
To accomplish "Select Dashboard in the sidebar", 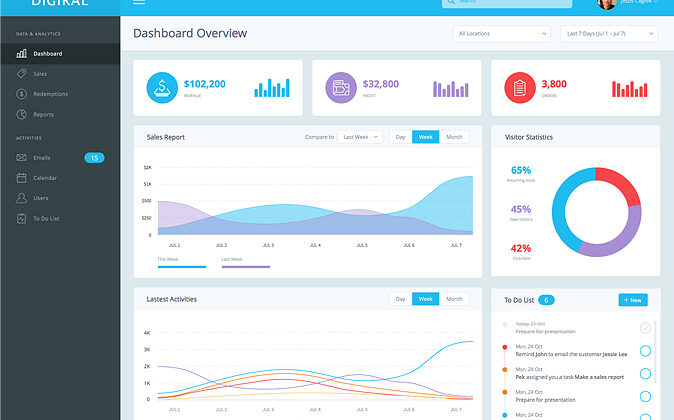I will pyautogui.click(x=60, y=54).
